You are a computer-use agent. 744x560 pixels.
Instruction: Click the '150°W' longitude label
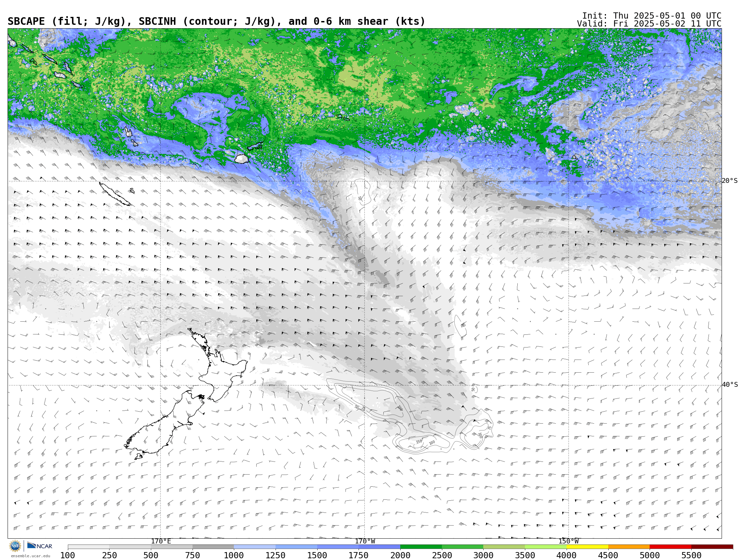(568, 541)
